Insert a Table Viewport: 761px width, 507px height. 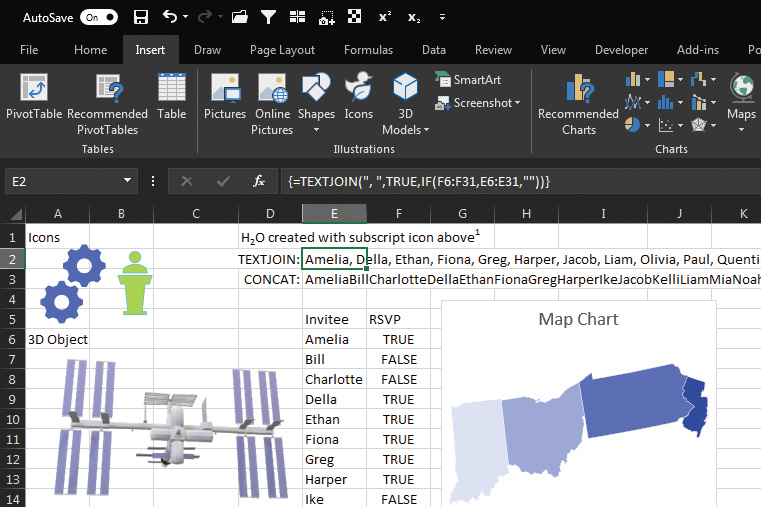click(172, 96)
